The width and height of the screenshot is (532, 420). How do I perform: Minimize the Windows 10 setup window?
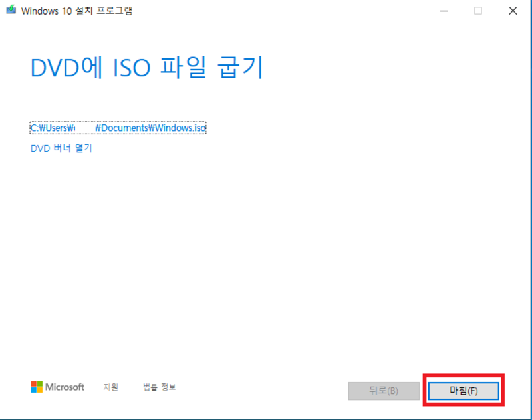pyautogui.click(x=442, y=11)
